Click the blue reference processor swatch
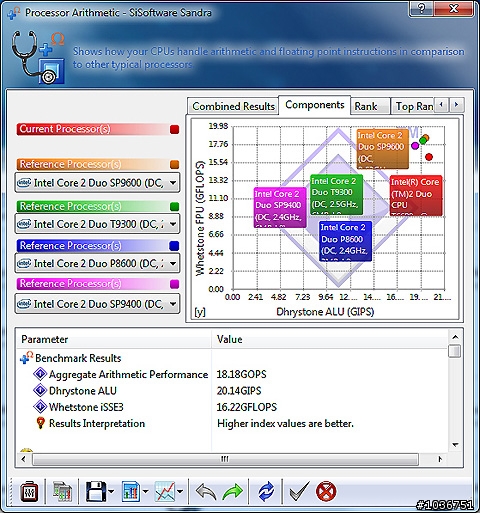This screenshot has width=480, height=513. [x=174, y=246]
